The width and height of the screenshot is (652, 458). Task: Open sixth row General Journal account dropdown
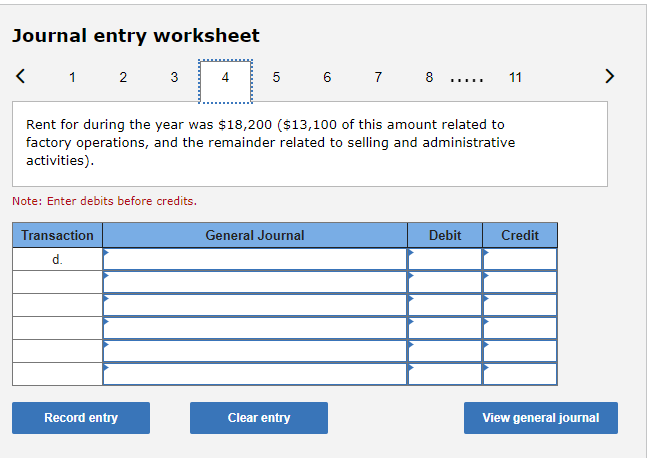[254, 374]
